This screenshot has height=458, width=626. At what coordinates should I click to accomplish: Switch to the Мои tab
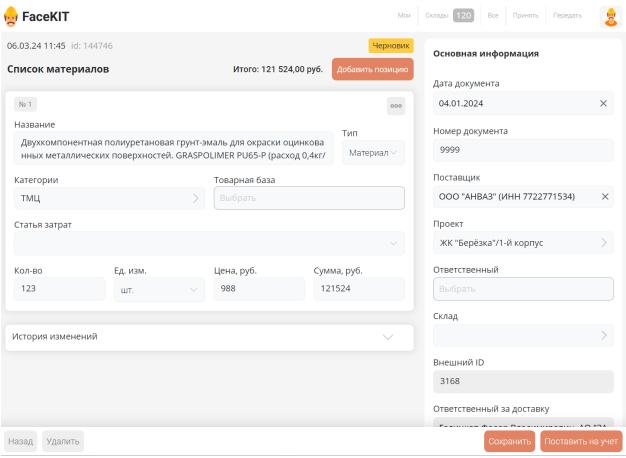tap(404, 16)
